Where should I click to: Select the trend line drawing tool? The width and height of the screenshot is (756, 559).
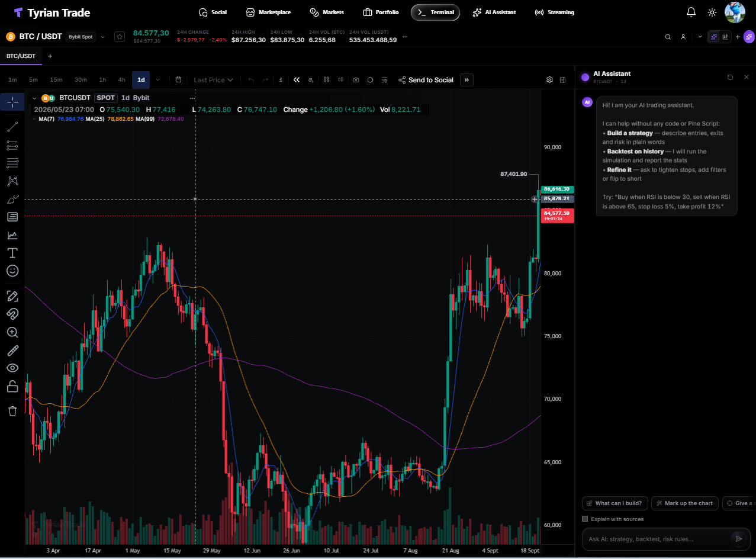coord(12,126)
